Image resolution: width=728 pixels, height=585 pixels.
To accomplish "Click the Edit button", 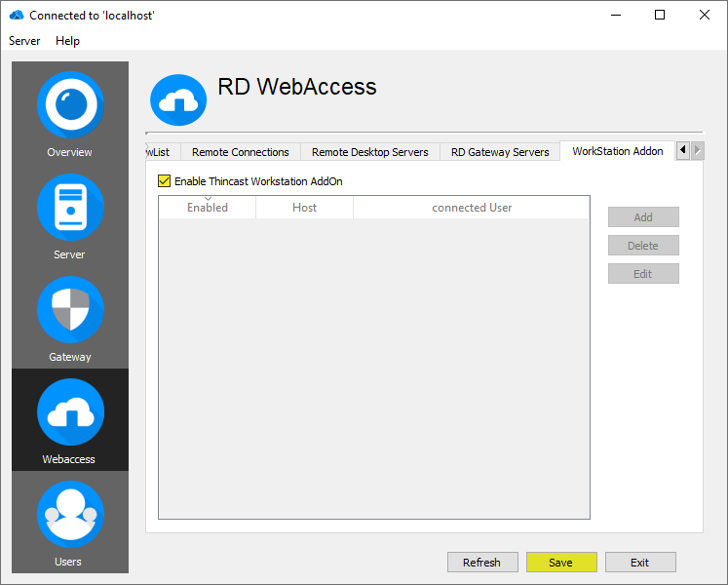I will (x=643, y=274).
